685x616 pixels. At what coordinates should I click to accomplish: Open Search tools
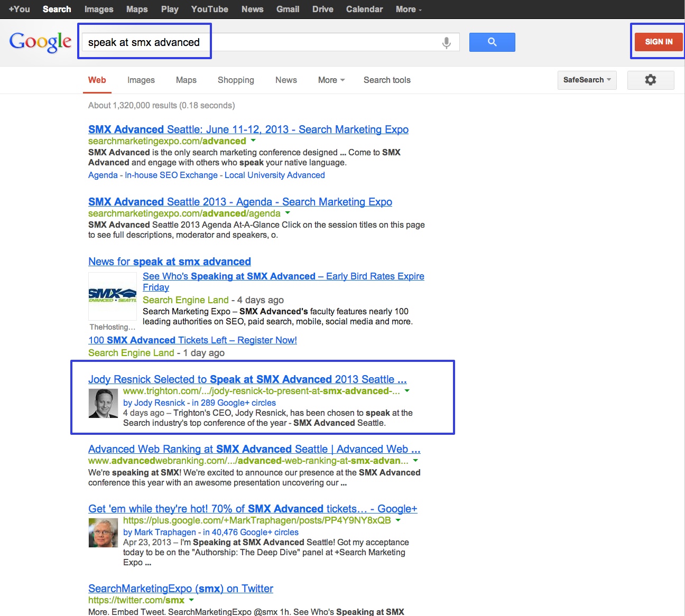[x=387, y=80]
